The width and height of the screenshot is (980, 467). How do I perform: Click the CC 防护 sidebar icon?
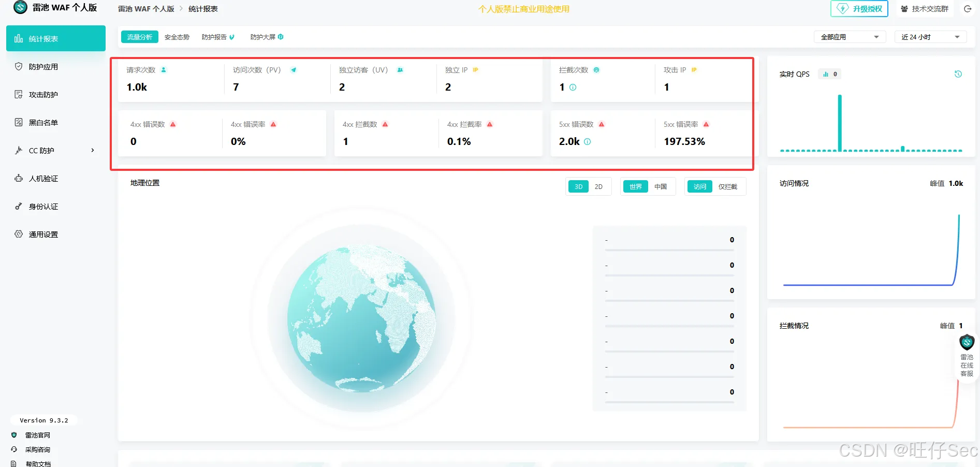(x=19, y=150)
